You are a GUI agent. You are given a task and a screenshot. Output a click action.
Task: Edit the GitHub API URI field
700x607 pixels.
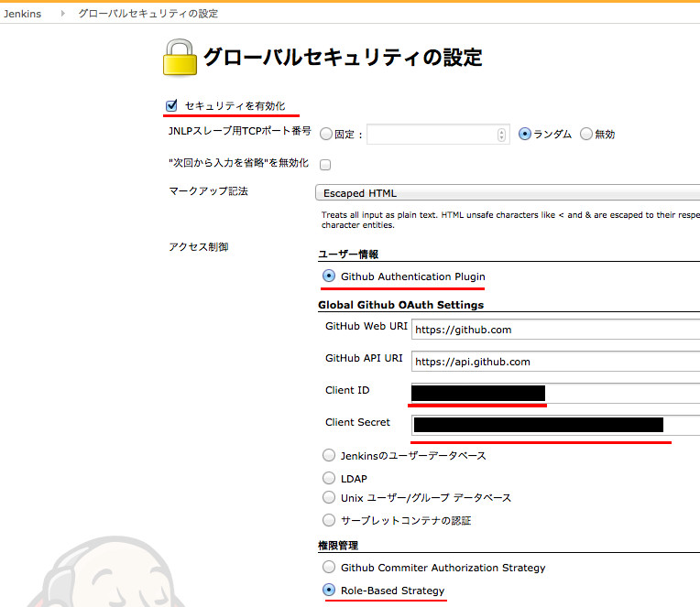pyautogui.click(x=556, y=362)
